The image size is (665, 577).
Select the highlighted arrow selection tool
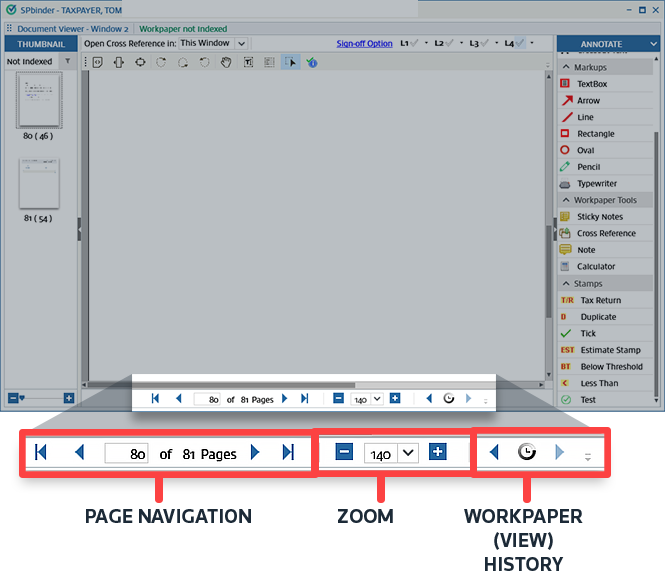tap(291, 62)
